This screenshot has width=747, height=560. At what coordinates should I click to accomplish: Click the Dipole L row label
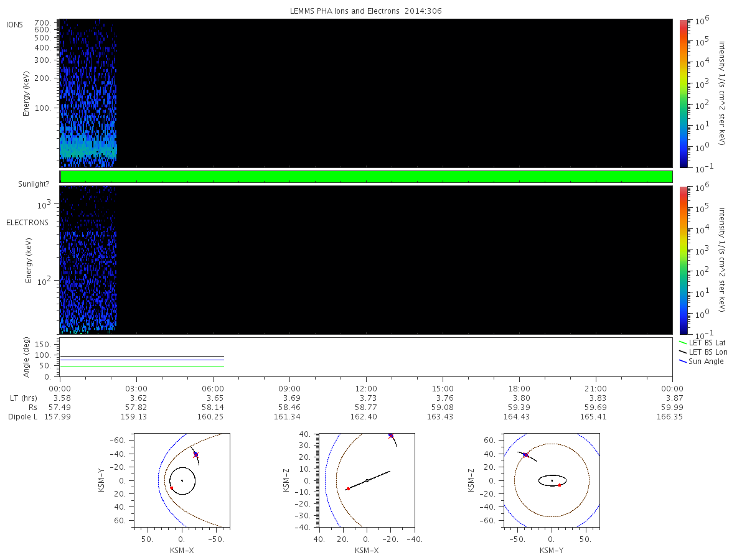point(22,416)
